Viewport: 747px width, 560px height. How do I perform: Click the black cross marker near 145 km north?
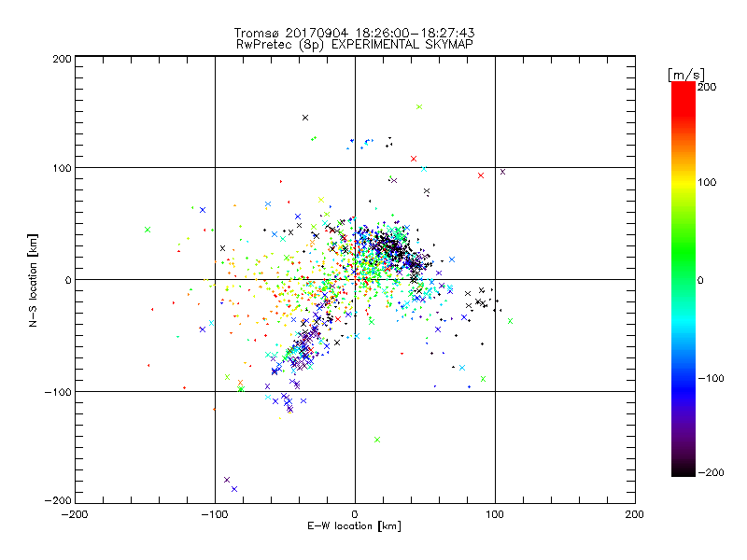[x=305, y=118]
